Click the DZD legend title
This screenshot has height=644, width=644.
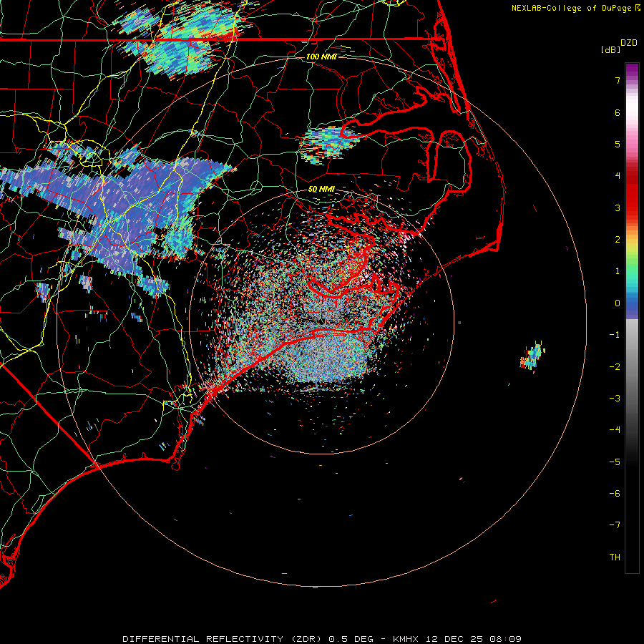click(x=629, y=43)
